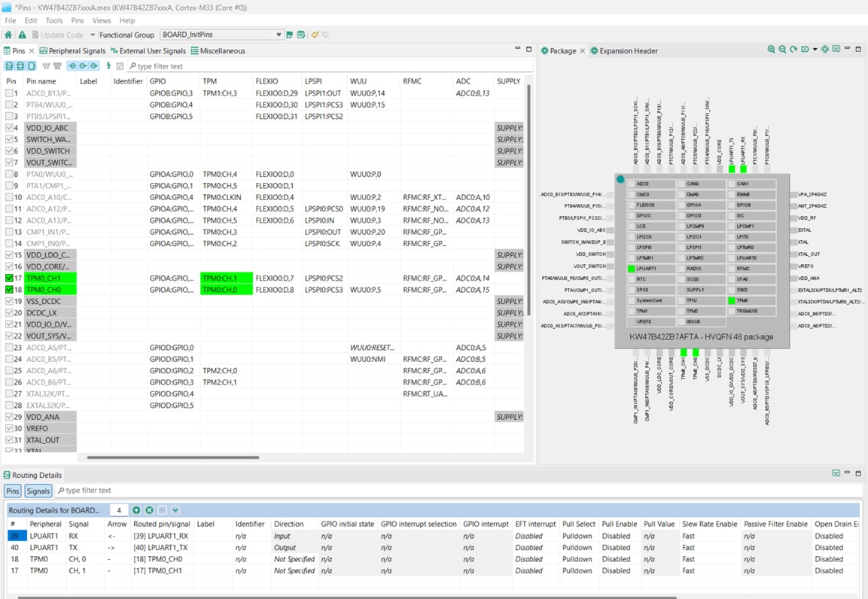868x599 pixels.
Task: Rotate the package diagram
Action: [793, 50]
